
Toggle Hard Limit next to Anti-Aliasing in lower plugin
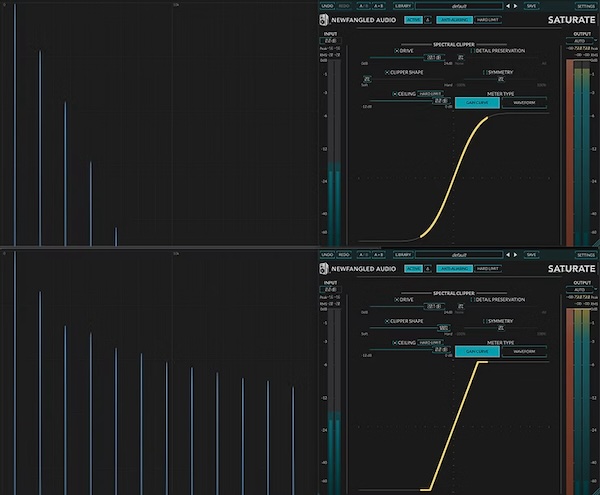(488, 269)
